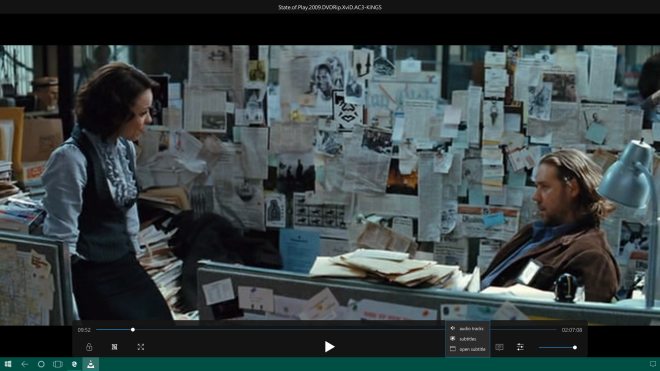Screen dimensions: 660x371
Task: Select audio tracks from the popup menu
Action: (467, 328)
